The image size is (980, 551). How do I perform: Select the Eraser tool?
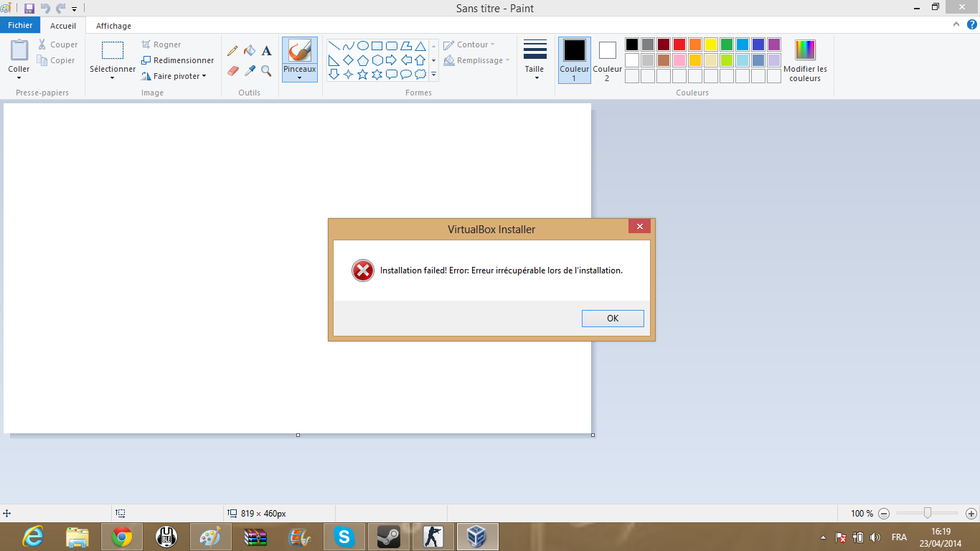pos(232,70)
